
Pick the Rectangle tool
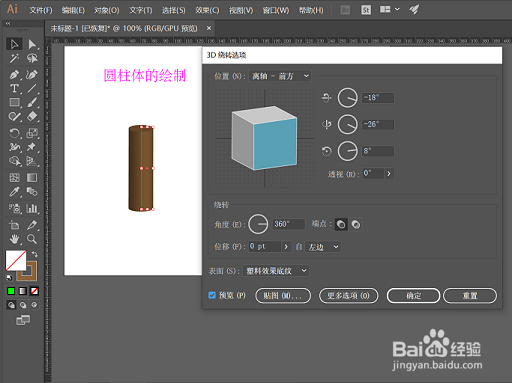tap(14, 103)
